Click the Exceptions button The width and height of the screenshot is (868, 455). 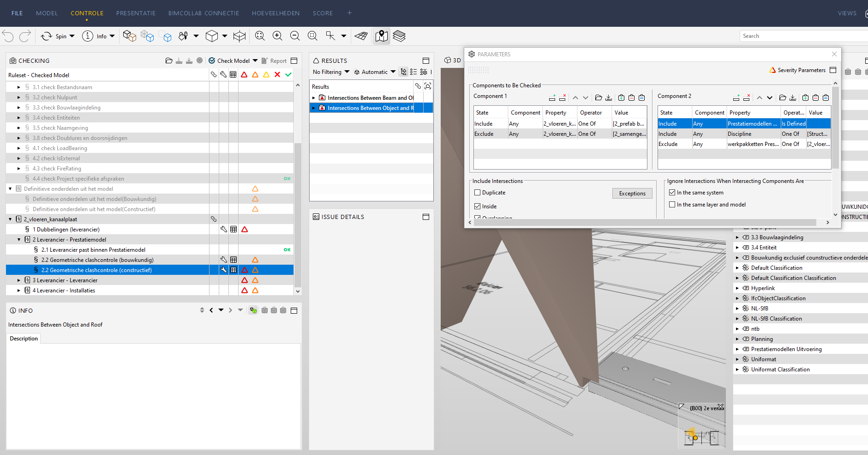pyautogui.click(x=632, y=194)
